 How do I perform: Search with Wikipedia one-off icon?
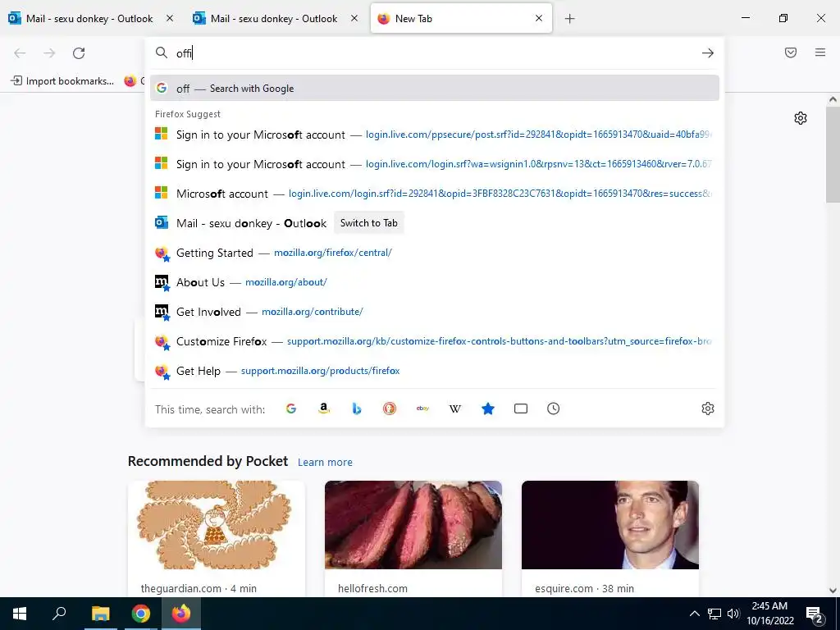(x=454, y=409)
